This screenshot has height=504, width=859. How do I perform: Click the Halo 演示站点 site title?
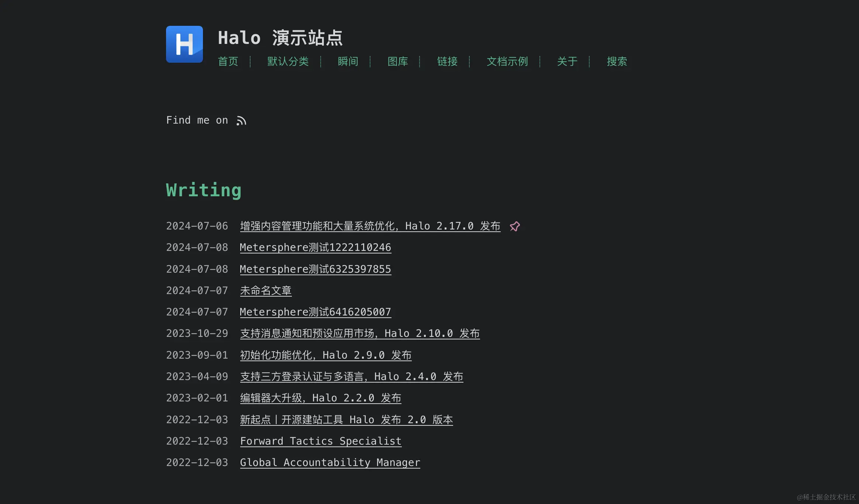click(280, 38)
